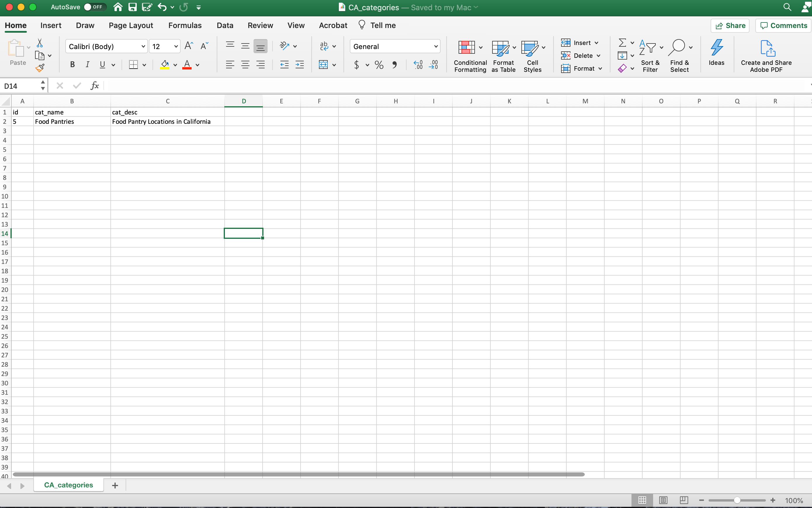Click the Cut scissors icon

pos(40,43)
